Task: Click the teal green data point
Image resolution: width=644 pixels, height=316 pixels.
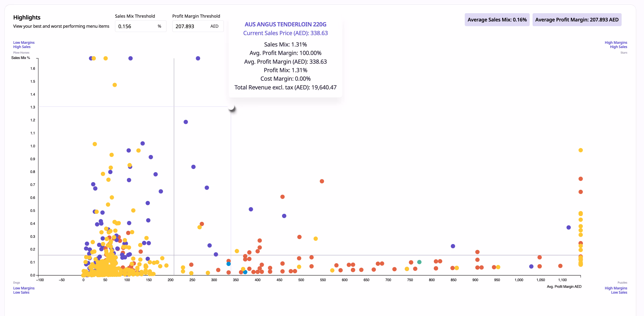Action: point(419,262)
